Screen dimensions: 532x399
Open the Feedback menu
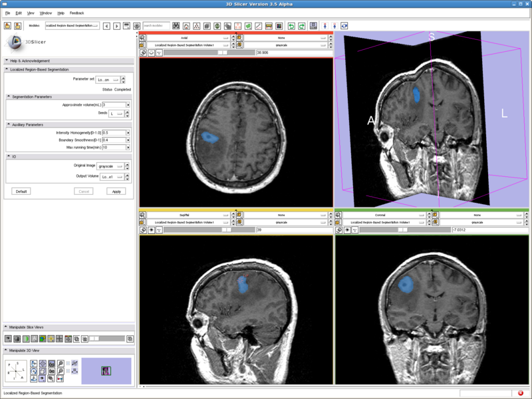tap(76, 13)
